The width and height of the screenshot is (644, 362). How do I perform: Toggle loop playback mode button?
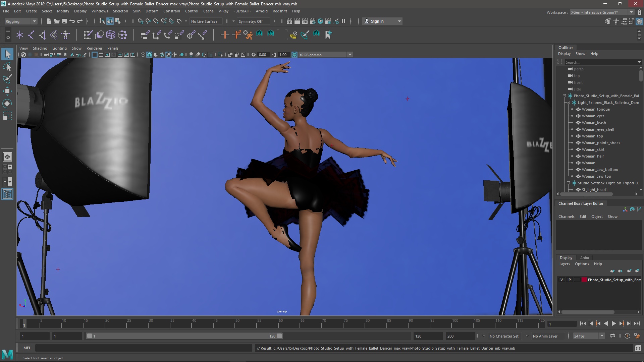(x=612, y=336)
